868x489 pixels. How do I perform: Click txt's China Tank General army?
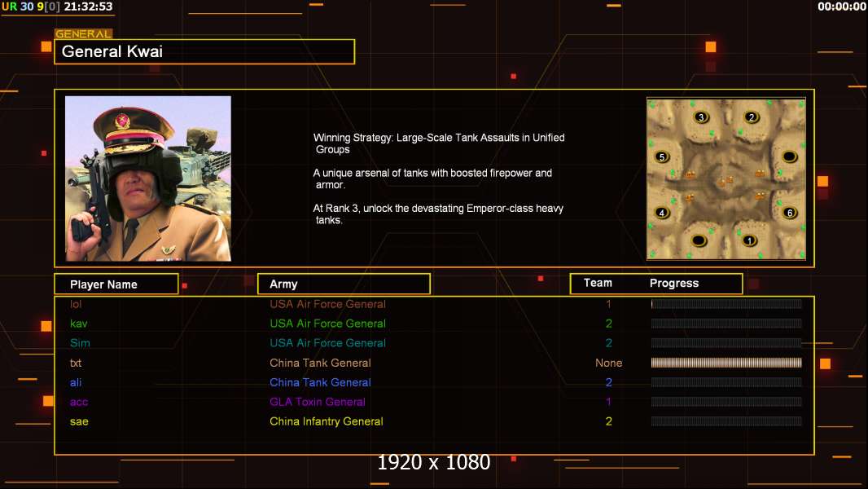[320, 363]
